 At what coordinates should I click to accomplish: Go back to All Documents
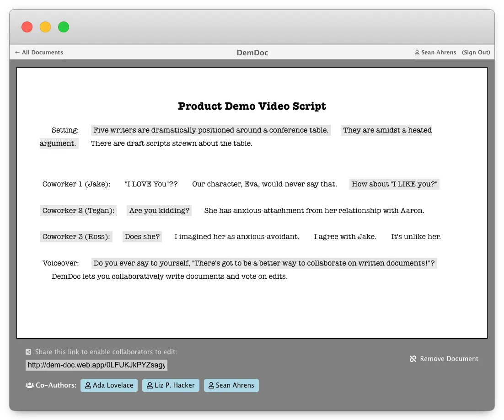tap(39, 53)
